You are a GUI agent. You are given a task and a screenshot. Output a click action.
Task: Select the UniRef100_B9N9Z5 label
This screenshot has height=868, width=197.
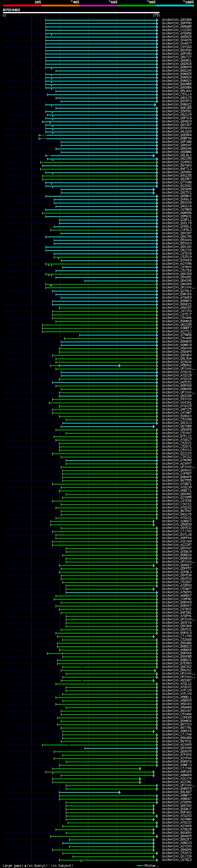coord(177,74)
